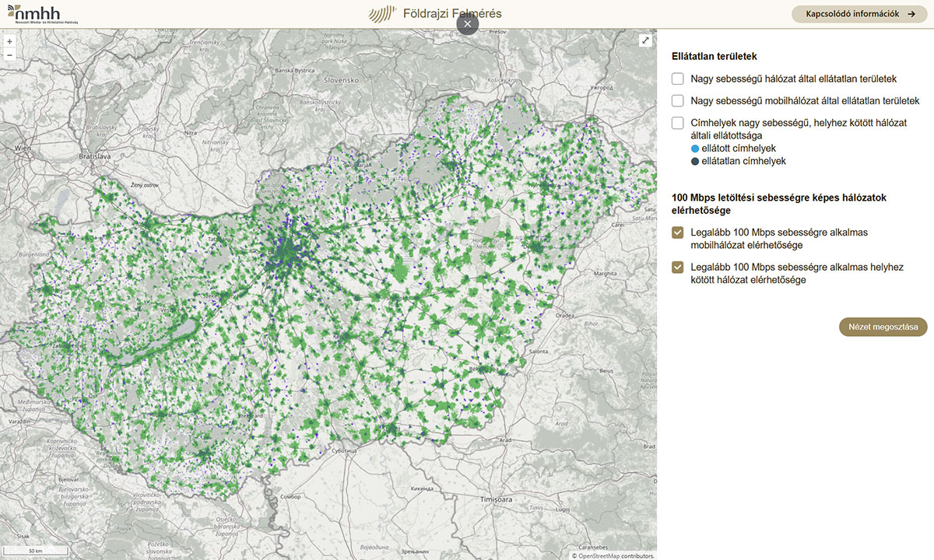This screenshot has height=560, width=934.
Task: Click the arrow in Kapcsolódó információk button
Action: point(911,14)
